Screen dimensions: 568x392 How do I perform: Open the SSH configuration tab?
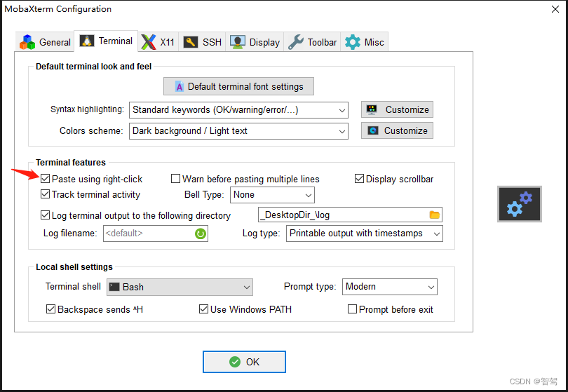pyautogui.click(x=202, y=42)
